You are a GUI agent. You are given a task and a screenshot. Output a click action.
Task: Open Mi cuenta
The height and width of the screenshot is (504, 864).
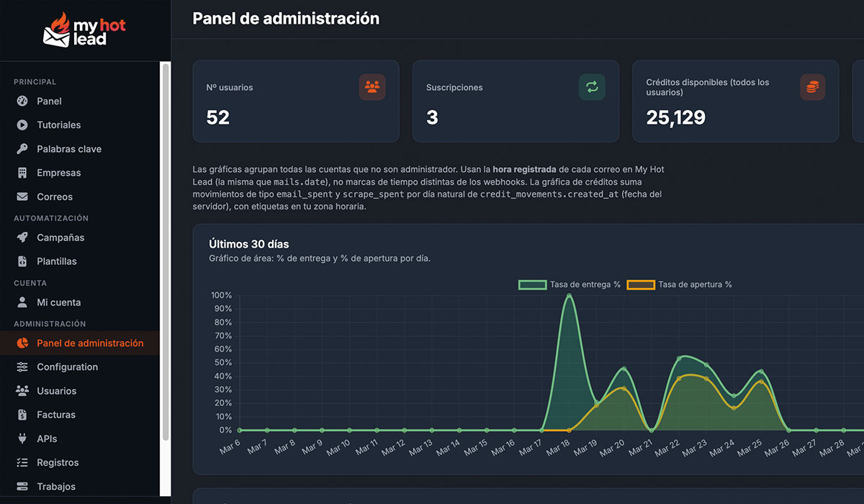[x=80, y=302]
